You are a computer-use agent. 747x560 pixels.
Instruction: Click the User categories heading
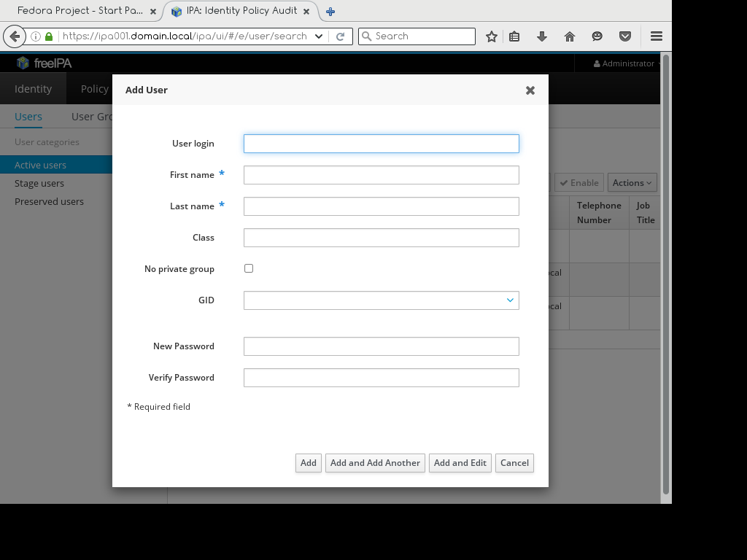pos(47,142)
